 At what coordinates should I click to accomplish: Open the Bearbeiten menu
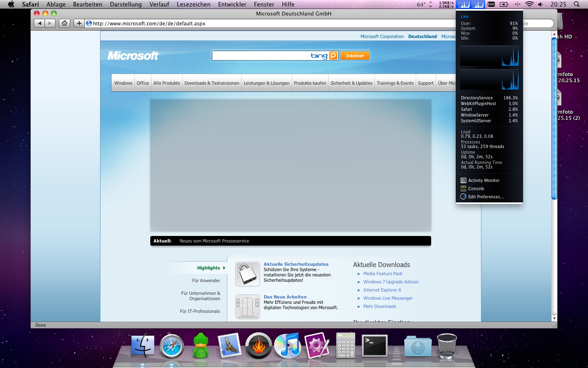87,4
